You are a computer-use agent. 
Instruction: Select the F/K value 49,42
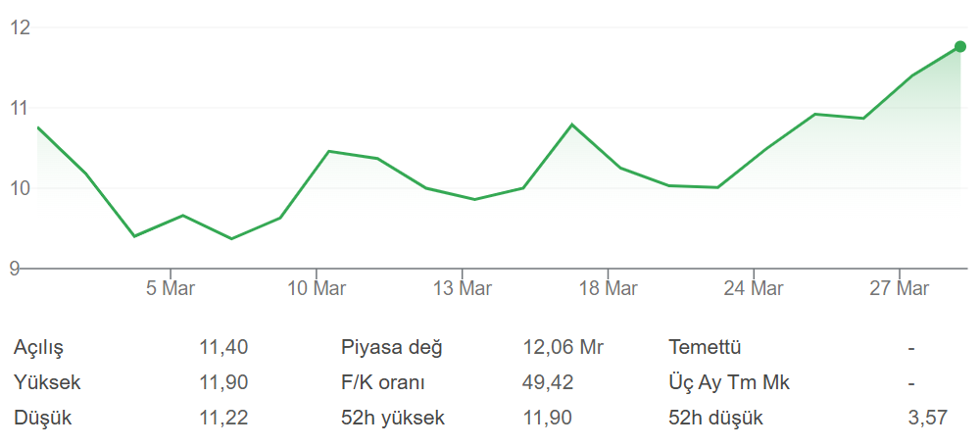click(549, 382)
